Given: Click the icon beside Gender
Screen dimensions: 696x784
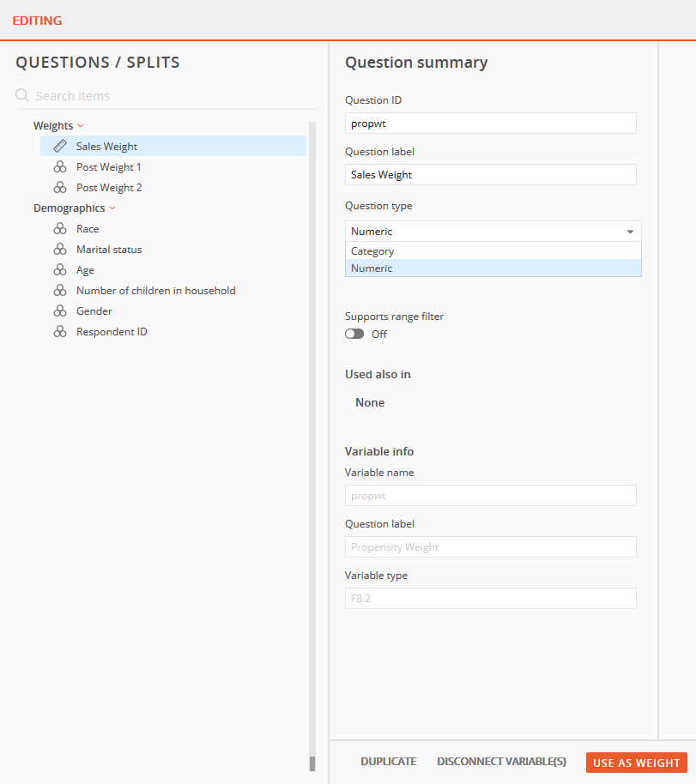Looking at the screenshot, I should click(60, 311).
